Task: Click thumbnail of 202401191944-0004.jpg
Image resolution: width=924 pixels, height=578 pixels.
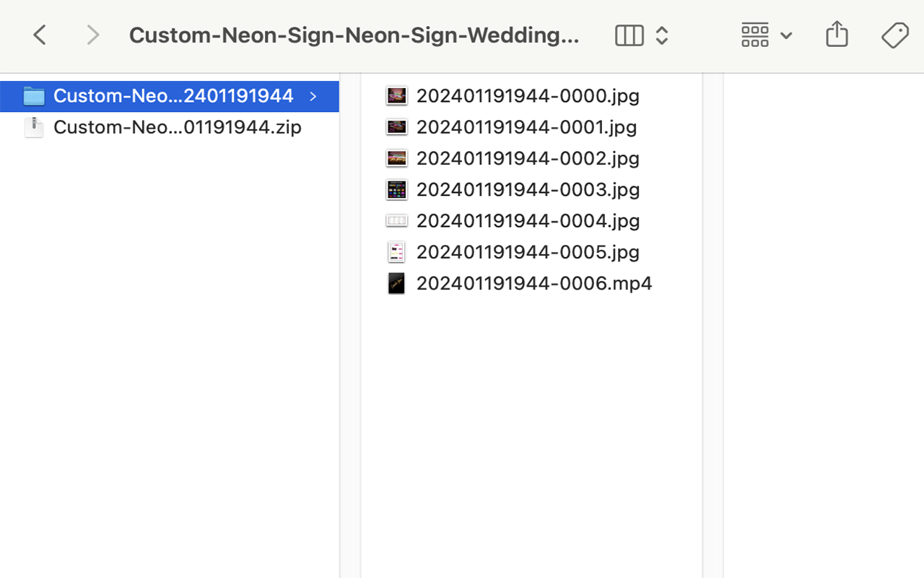Action: tap(396, 220)
